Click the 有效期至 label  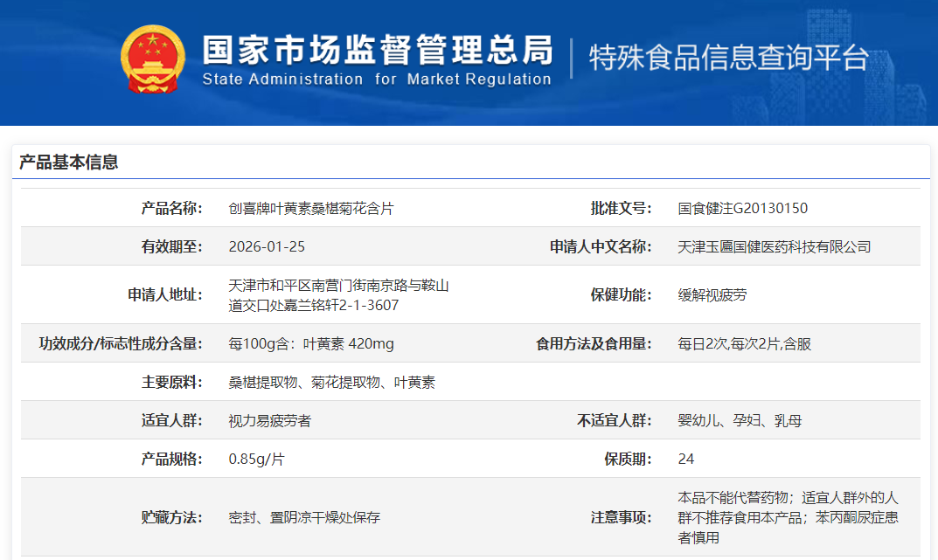pos(171,246)
